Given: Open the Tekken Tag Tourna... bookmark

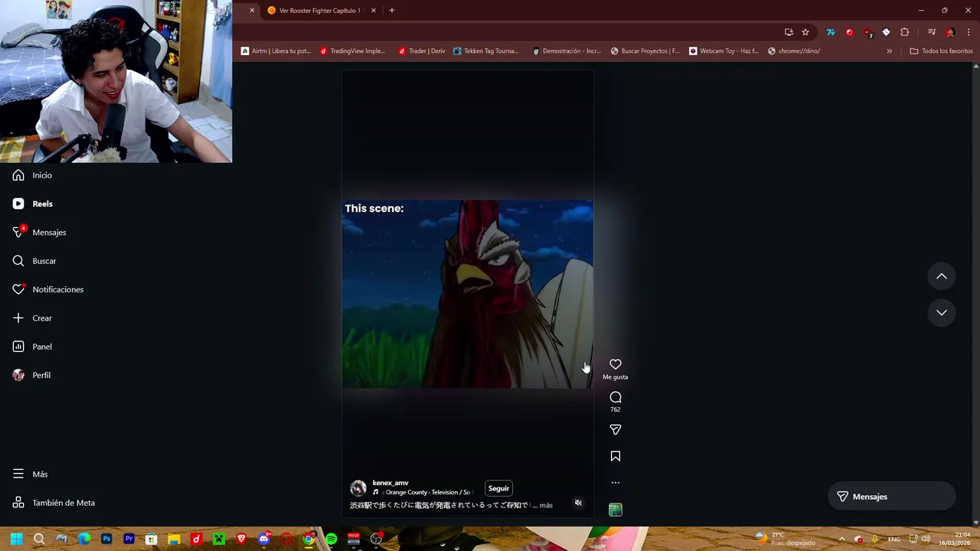Looking at the screenshot, I should (x=486, y=51).
